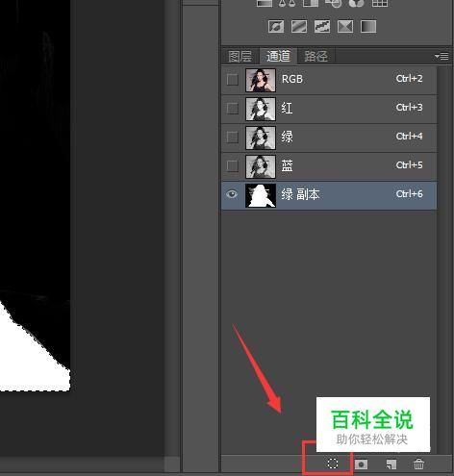The image size is (454, 476).
Task: Click the Ctrl+2 shortcut label
Action: pyautogui.click(x=410, y=79)
